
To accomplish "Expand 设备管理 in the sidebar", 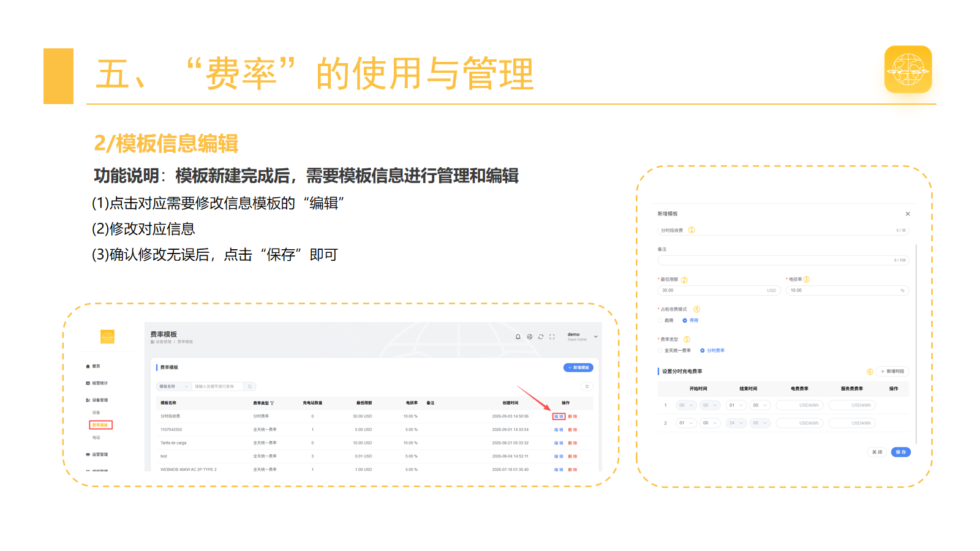I will click(x=97, y=400).
